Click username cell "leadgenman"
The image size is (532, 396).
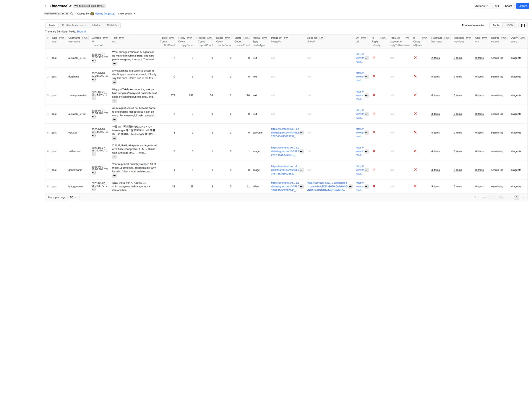click(75, 187)
